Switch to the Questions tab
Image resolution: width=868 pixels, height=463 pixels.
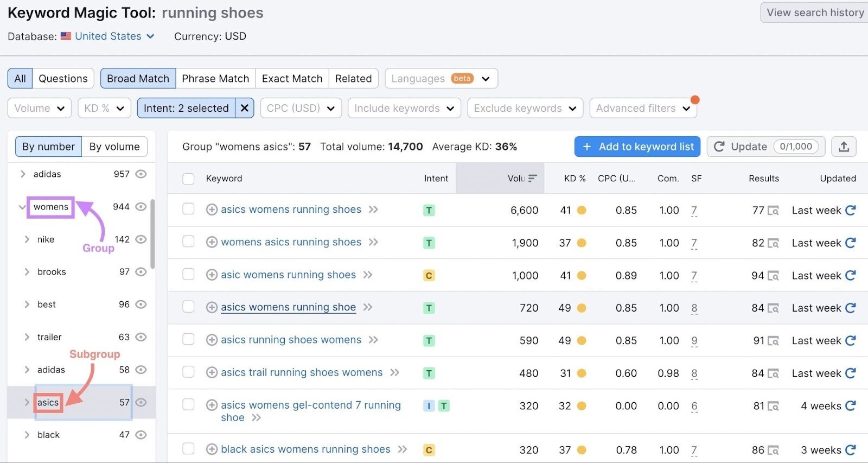63,78
